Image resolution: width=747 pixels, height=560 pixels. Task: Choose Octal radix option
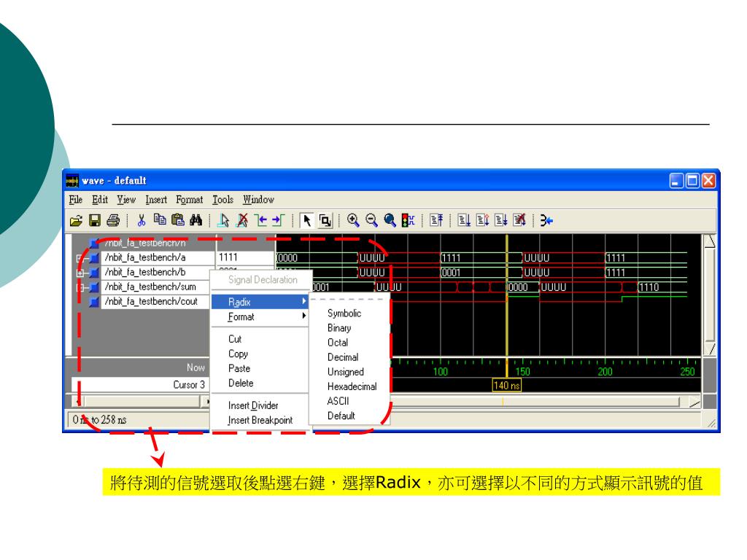338,343
